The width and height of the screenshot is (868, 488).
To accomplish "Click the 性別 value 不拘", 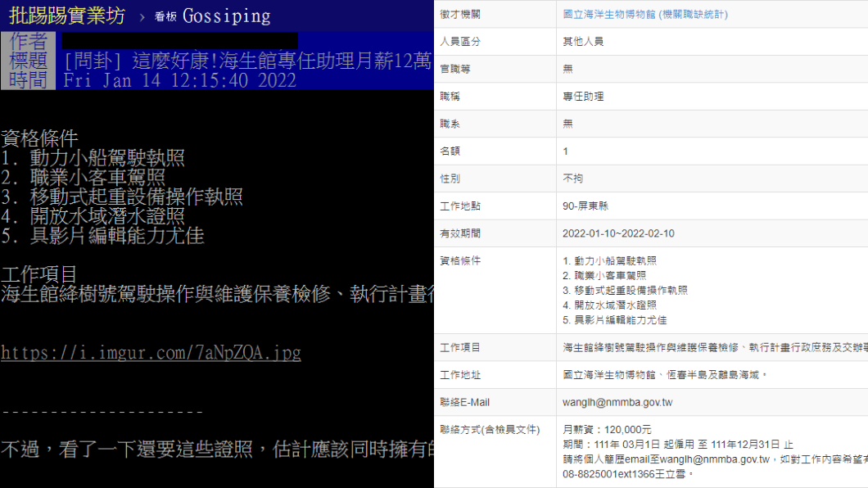I will click(x=572, y=178).
